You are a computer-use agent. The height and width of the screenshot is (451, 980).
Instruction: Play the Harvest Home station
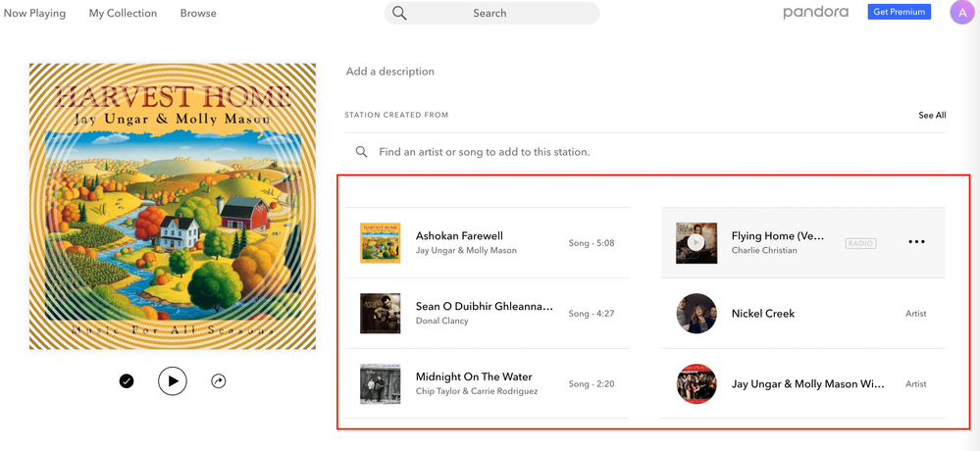tap(173, 381)
